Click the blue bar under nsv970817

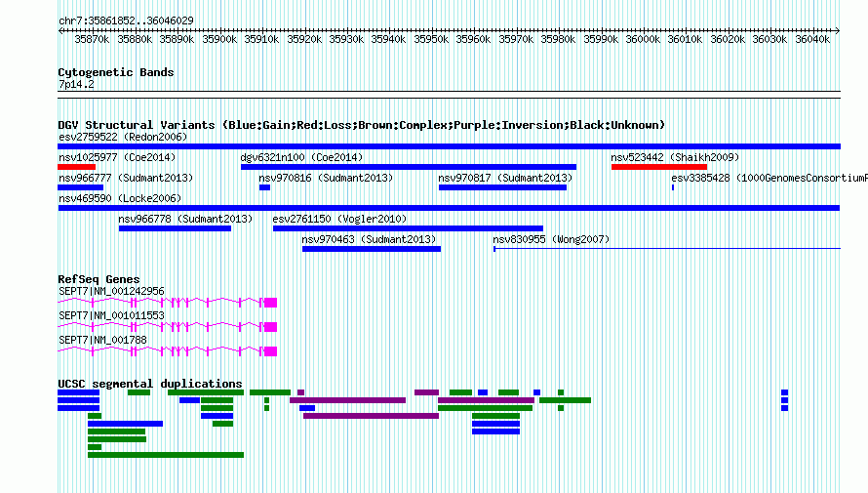pyautogui.click(x=502, y=187)
